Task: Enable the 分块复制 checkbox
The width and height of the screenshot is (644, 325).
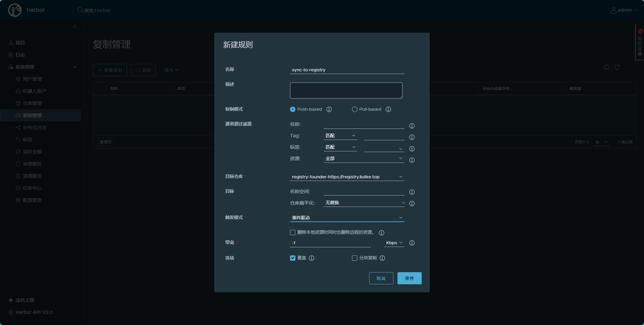Action: point(354,258)
